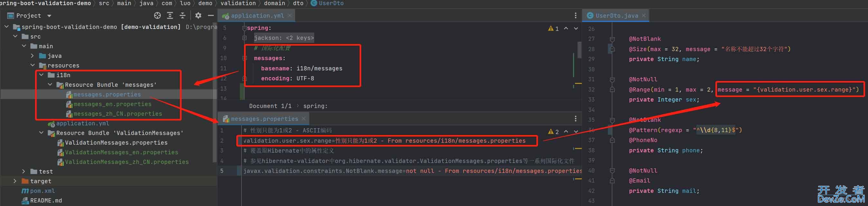Open tab options menu for messages.properties editor
Screen dimensions: 868x206
point(576,119)
